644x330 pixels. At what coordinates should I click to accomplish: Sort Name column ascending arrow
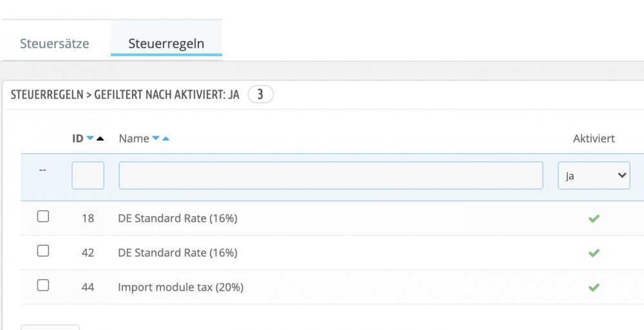166,139
